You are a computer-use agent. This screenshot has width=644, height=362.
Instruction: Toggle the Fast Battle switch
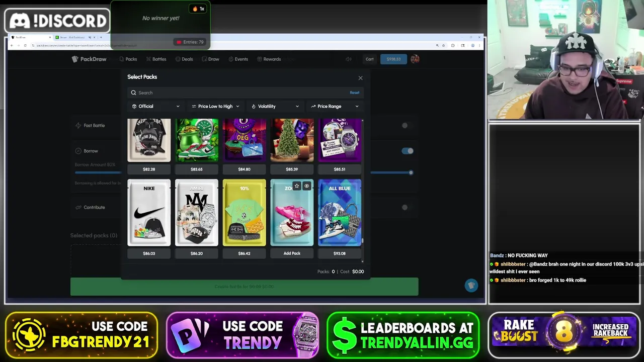tap(407, 126)
